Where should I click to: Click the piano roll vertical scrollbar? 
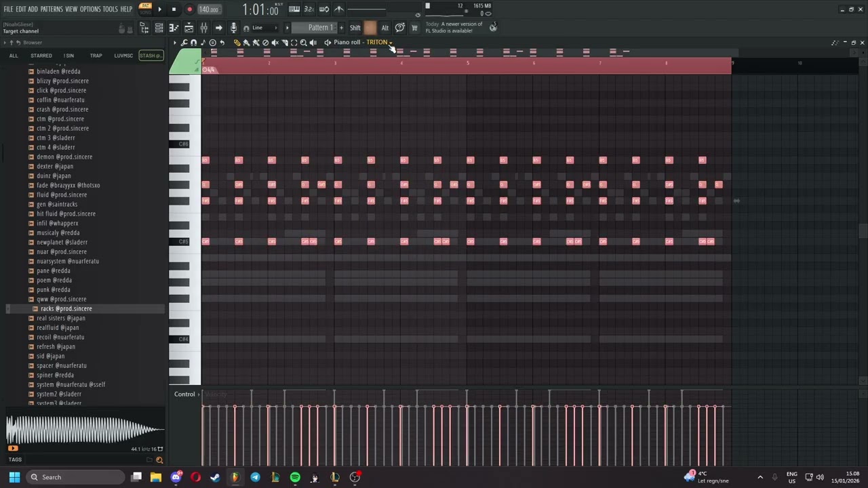pos(863,230)
